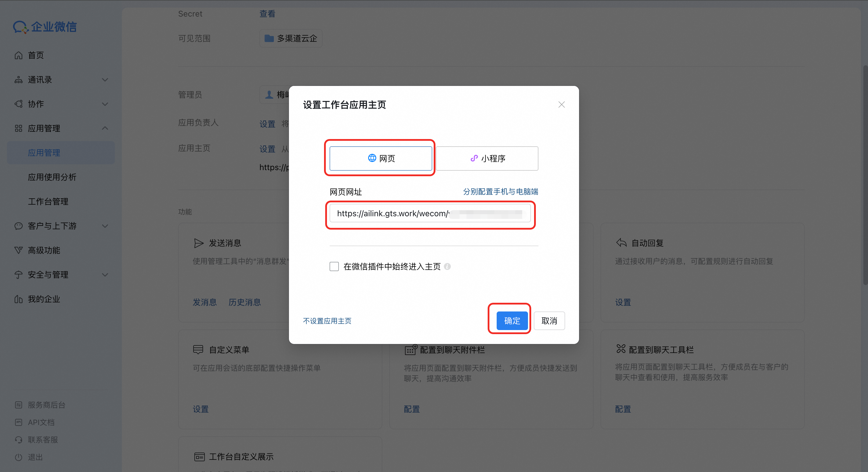Image resolution: width=868 pixels, height=472 pixels.
Task: Expand the 安全与管理 sidebar section
Action: tap(105, 275)
